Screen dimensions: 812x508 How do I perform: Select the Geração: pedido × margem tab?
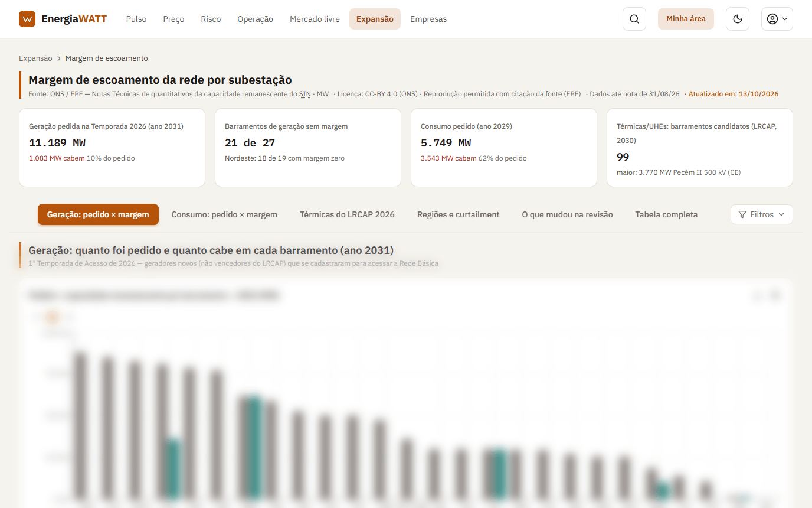coord(98,214)
